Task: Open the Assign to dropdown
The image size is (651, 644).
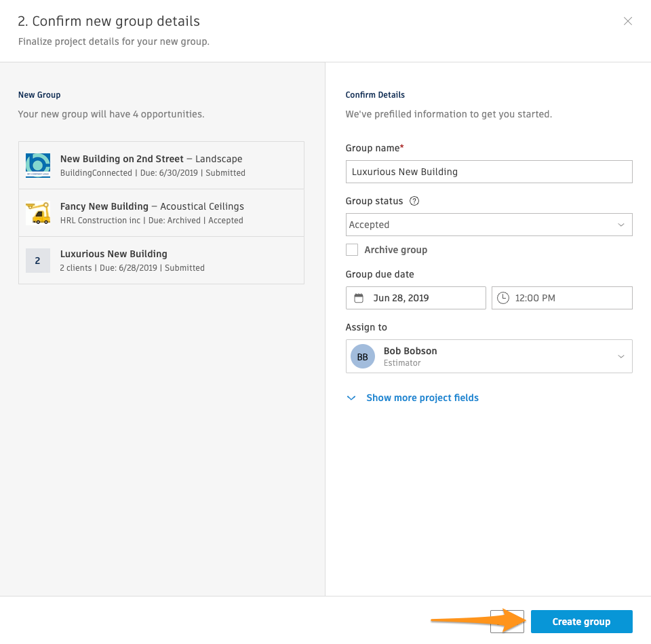Action: coord(488,356)
